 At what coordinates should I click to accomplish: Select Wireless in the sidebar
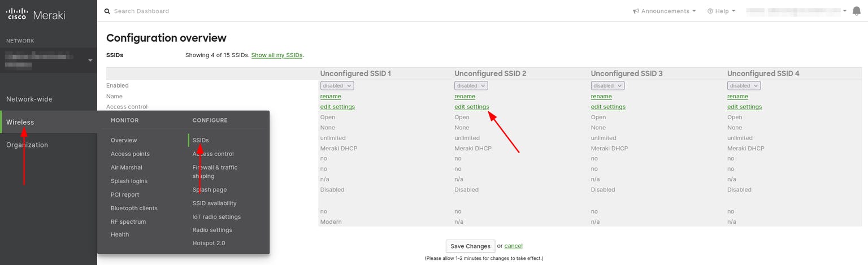click(20, 122)
